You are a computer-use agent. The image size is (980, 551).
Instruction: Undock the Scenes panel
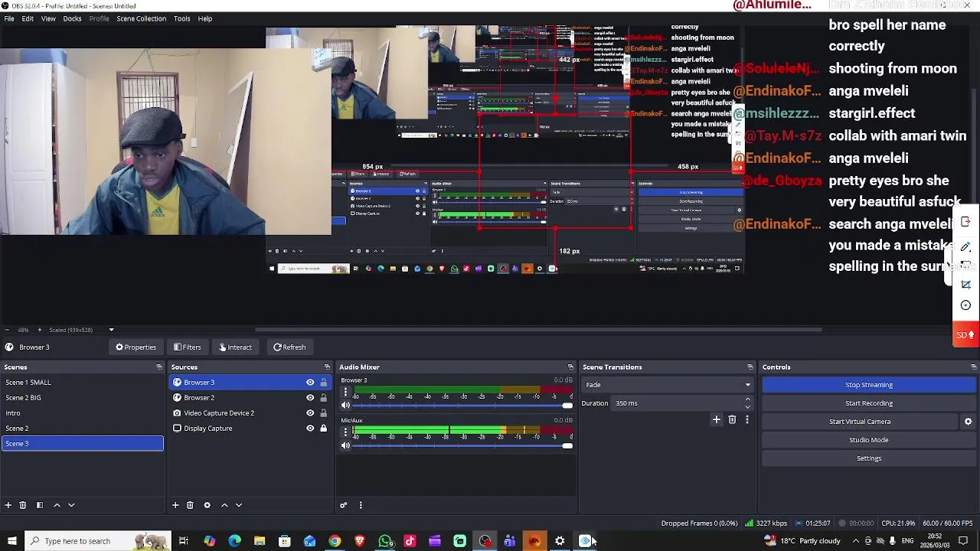click(158, 367)
